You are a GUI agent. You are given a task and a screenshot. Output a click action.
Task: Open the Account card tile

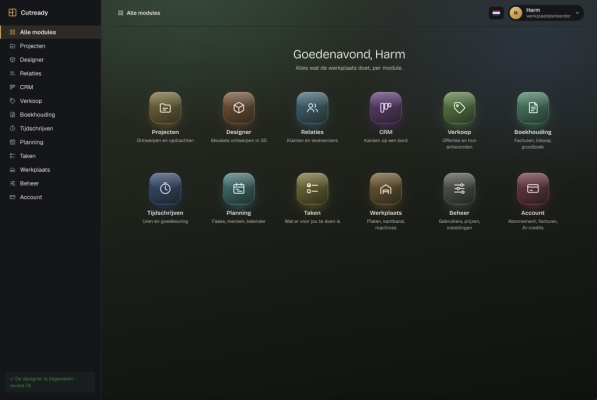tap(533, 189)
